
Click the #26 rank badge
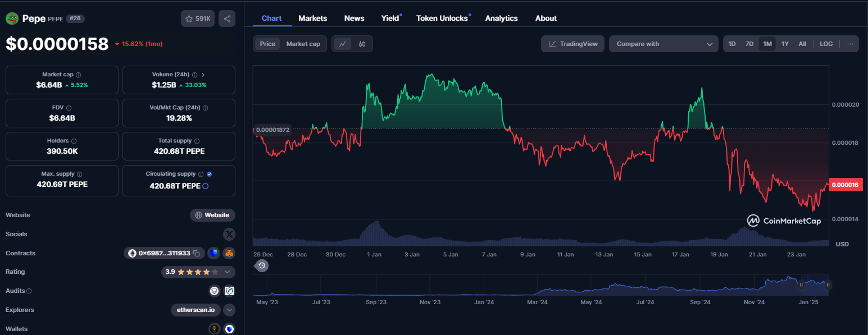point(75,19)
